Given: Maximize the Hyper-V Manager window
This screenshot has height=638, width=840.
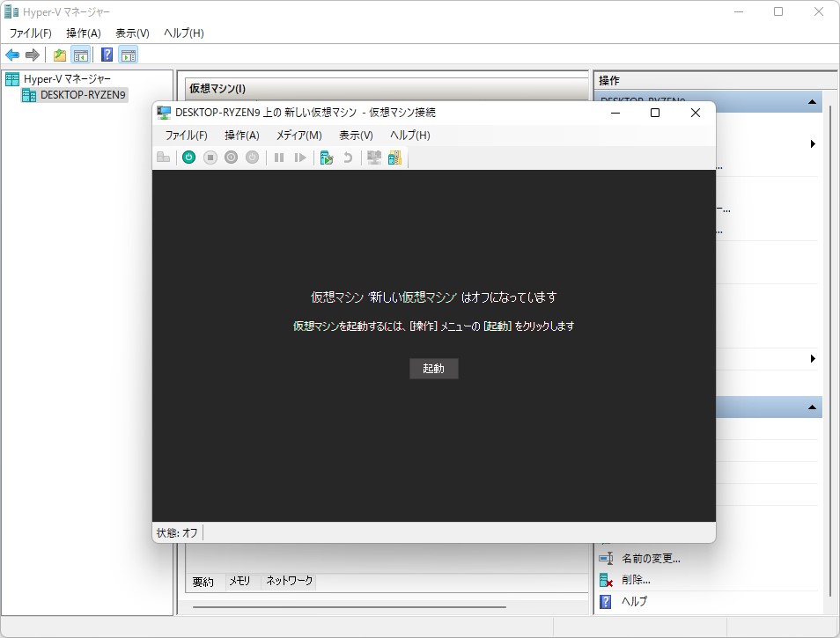Looking at the screenshot, I should click(778, 11).
